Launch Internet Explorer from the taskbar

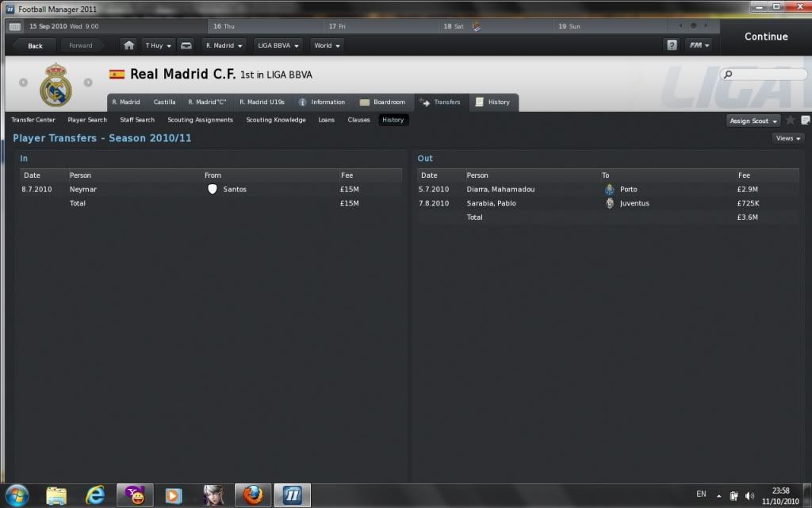coord(95,496)
